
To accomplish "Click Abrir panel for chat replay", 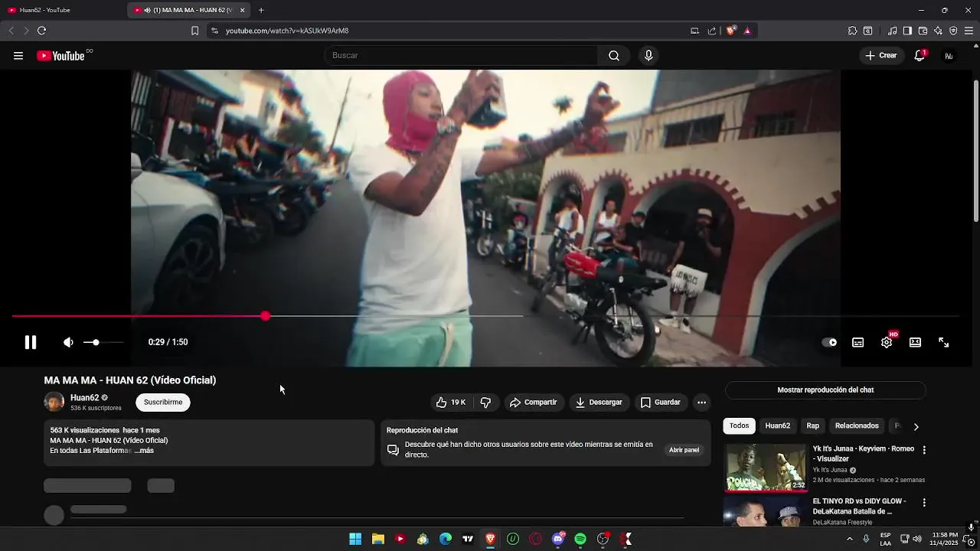I will click(684, 450).
